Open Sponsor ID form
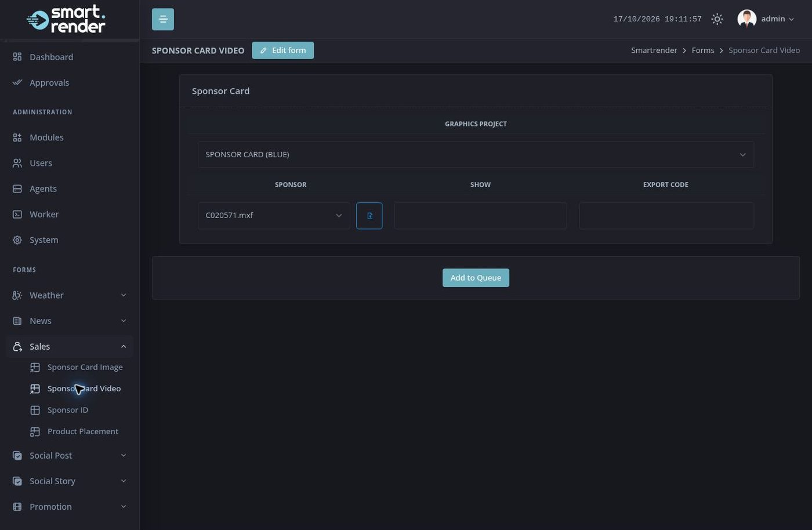This screenshot has width=812, height=530. pos(68,410)
